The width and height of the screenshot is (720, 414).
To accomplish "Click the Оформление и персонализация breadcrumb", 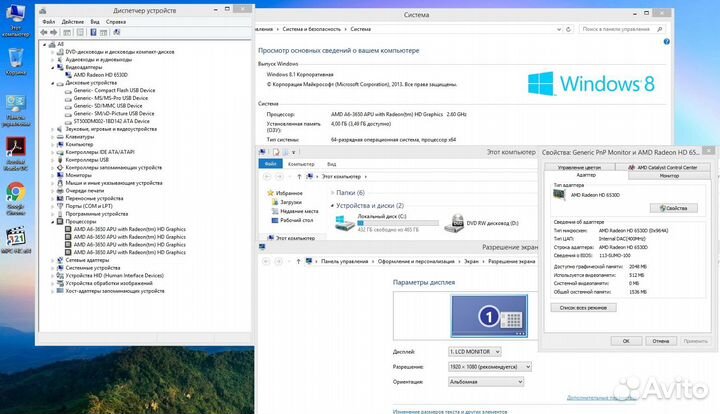I will click(416, 261).
